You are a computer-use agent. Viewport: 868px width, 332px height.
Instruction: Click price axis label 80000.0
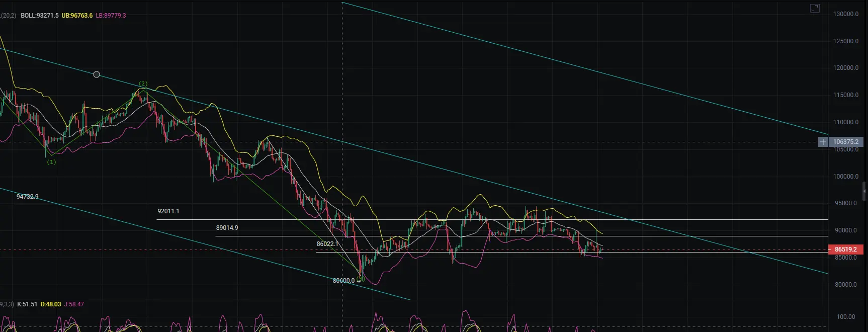(x=846, y=285)
